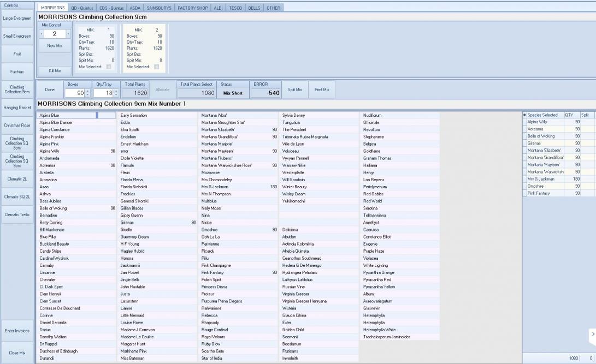Image resolution: width=596 pixels, height=364 pixels.
Task: Expand the side panel chevron arrow
Action: 593,335
